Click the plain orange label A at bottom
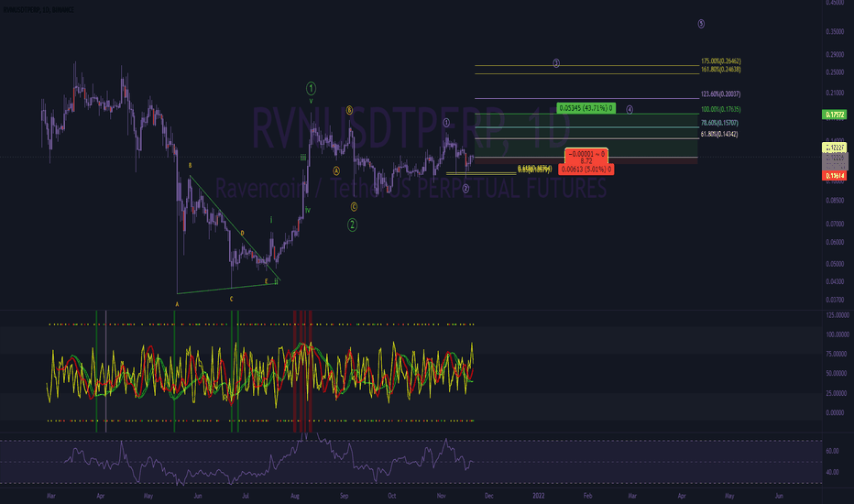The image size is (854, 504). [177, 304]
